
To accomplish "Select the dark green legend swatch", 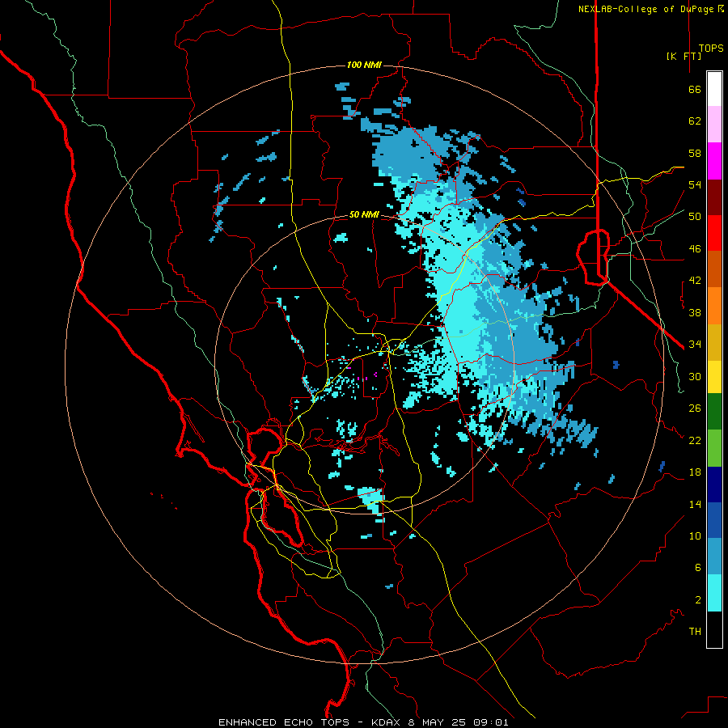I will click(x=714, y=412).
